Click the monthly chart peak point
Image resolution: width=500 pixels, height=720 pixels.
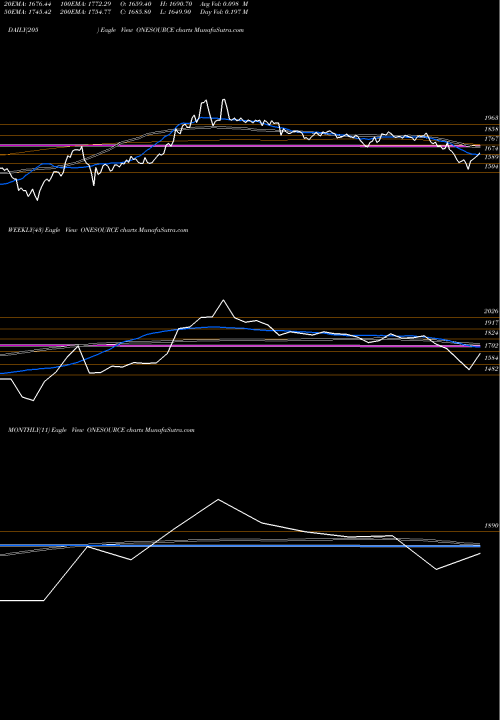click(218, 500)
